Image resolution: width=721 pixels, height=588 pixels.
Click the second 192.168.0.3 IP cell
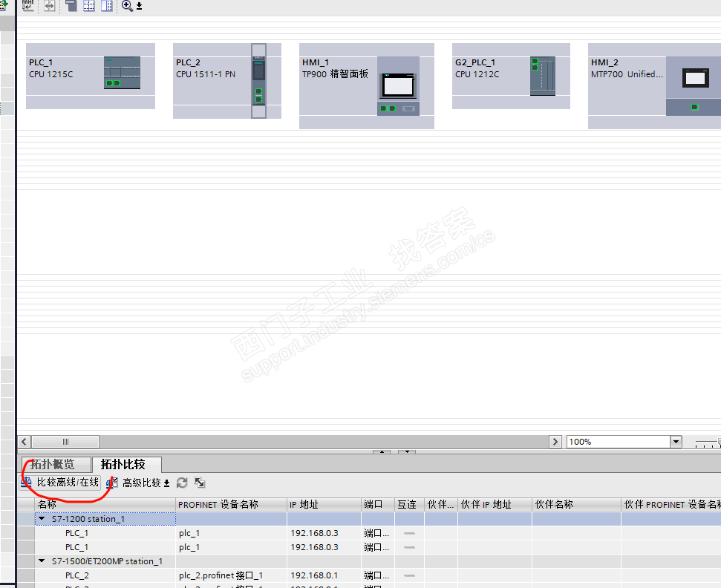[324, 547]
